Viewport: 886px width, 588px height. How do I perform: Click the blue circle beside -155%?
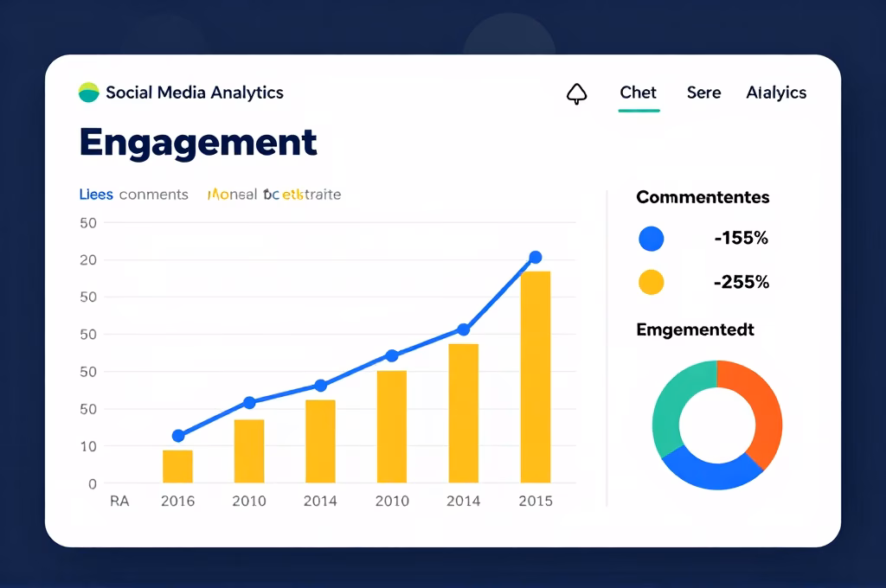tap(652, 238)
